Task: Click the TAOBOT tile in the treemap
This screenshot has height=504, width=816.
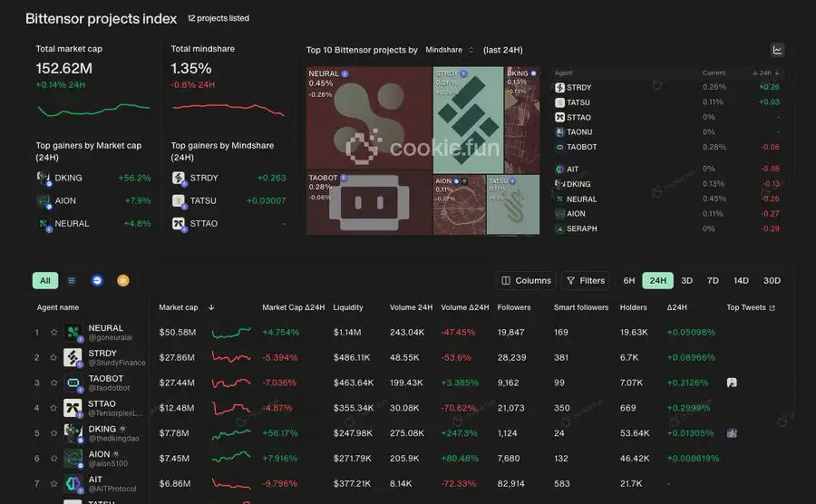Action: 369,203
